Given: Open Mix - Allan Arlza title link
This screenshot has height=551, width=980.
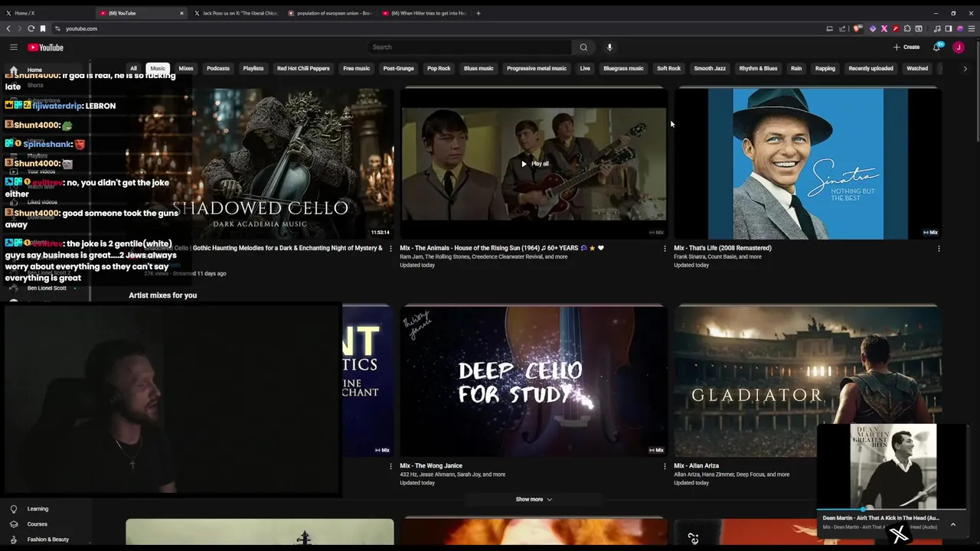Looking at the screenshot, I should click(696, 465).
